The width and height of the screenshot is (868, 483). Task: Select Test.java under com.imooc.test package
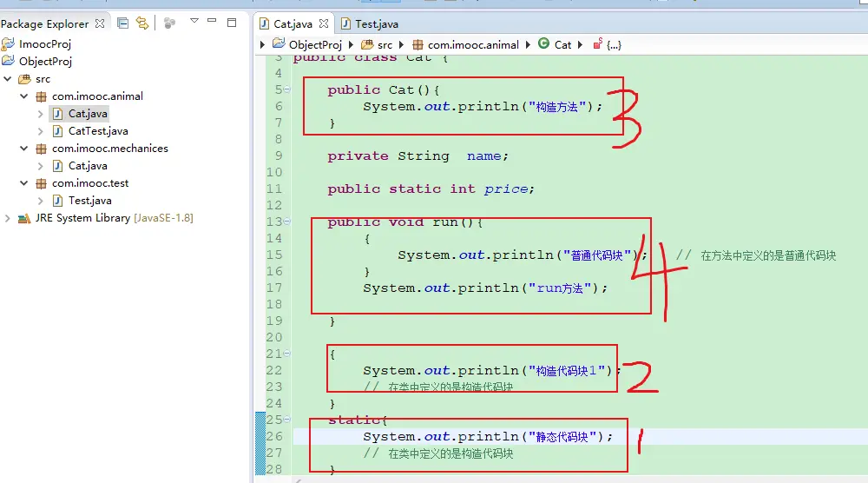(89, 201)
